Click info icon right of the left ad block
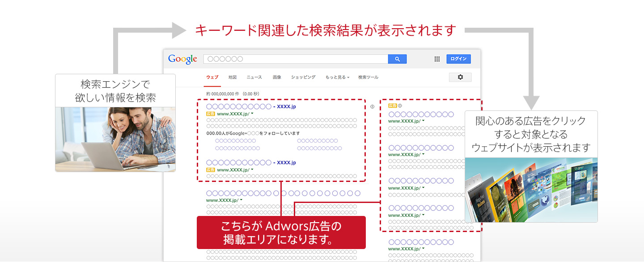 pos(372,107)
